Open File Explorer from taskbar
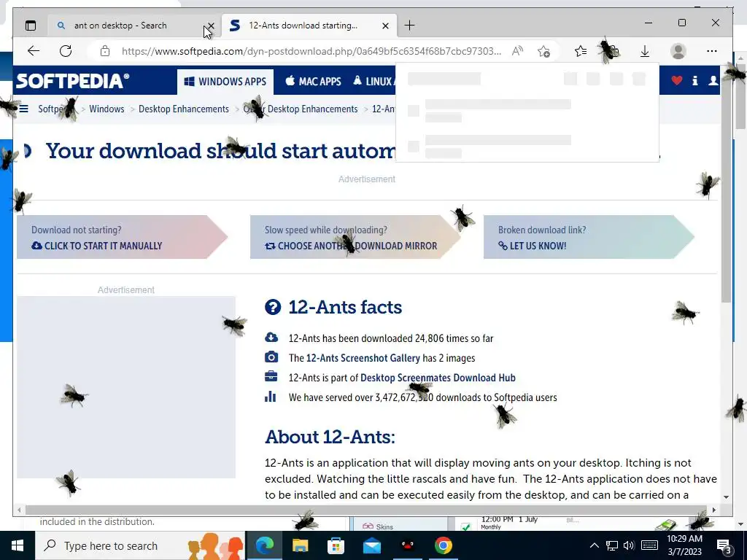Viewport: 747px width, 560px height. coord(300,545)
